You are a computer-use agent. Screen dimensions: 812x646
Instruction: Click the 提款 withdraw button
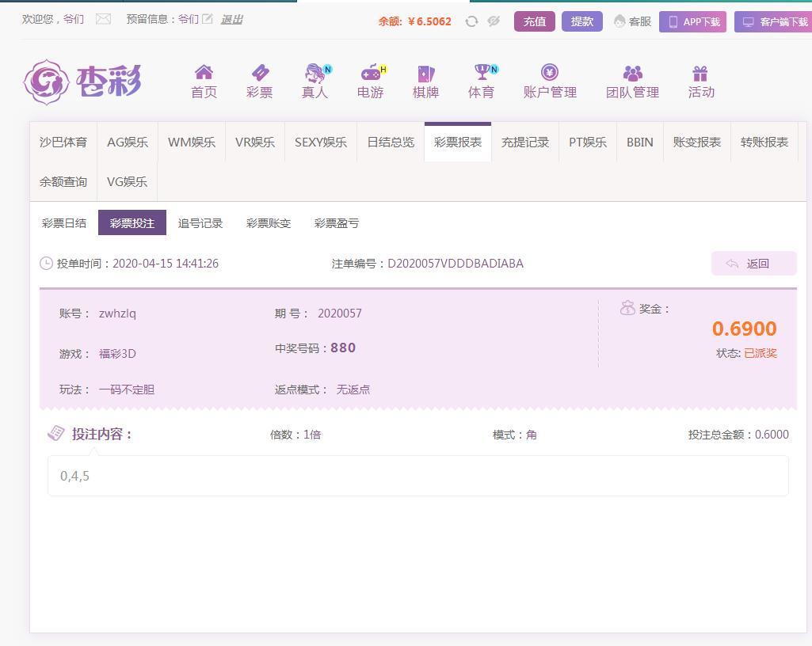click(x=582, y=21)
